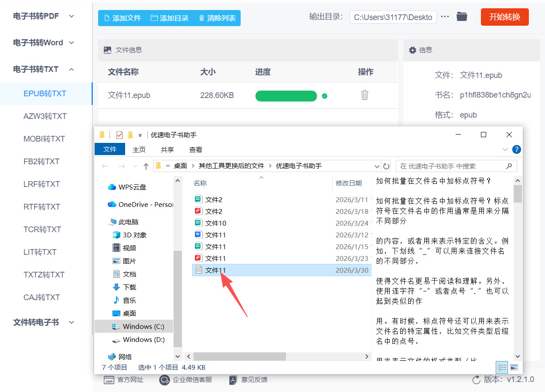Open recent locations dropdown in Explorer

coord(135,166)
